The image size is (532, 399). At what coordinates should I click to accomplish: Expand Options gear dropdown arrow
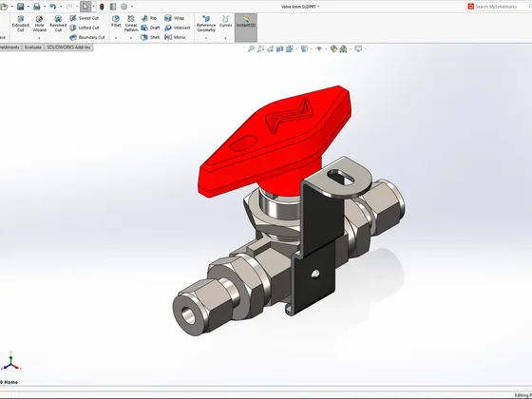[x=132, y=7]
